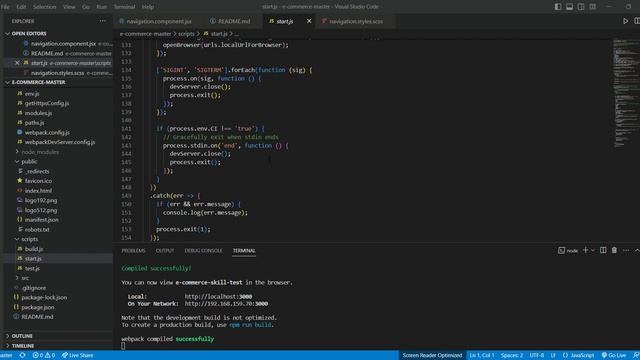This screenshot has height=360, width=640.
Task: Click the terminal input cursor line
Action: pos(123,346)
